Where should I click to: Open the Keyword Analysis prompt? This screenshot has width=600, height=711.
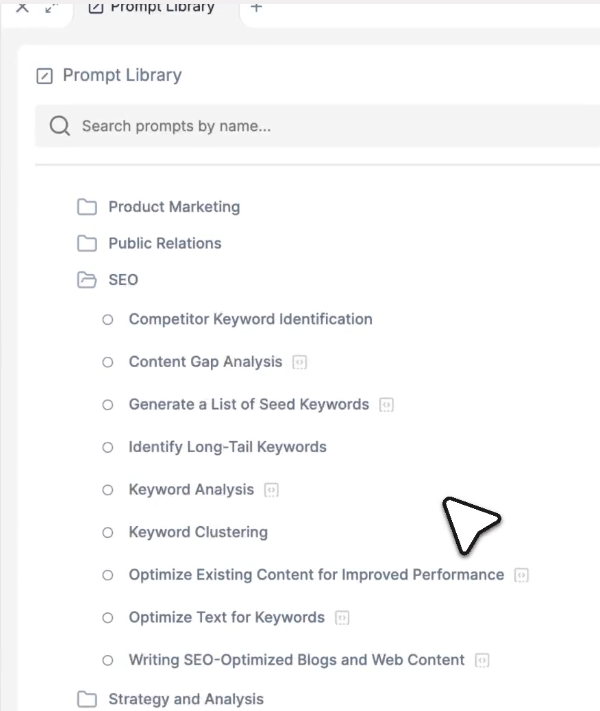point(191,490)
